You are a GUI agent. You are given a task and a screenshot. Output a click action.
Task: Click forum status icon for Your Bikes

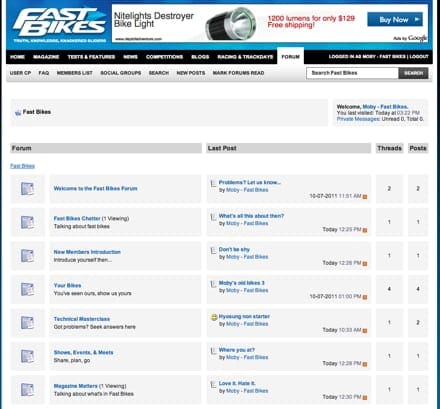click(27, 289)
